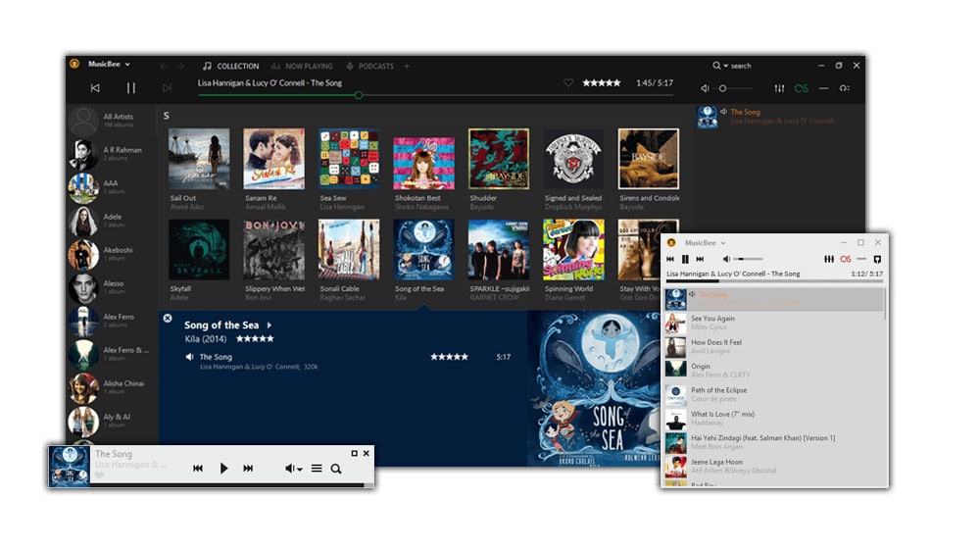
Task: Open the Slippery When Wet album cover
Action: (x=273, y=250)
